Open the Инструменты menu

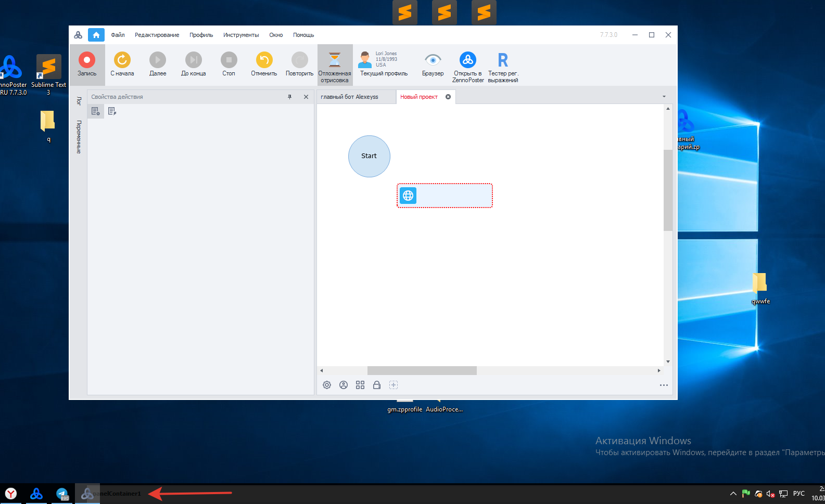241,35
